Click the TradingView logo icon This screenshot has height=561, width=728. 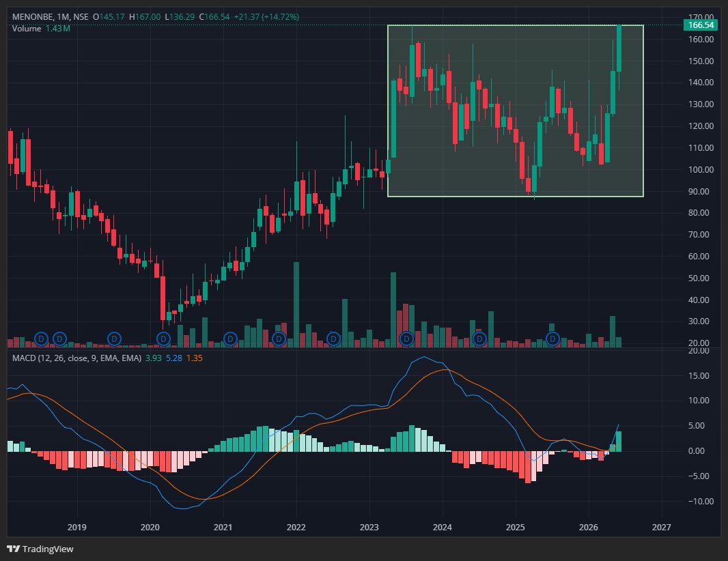pyautogui.click(x=14, y=549)
